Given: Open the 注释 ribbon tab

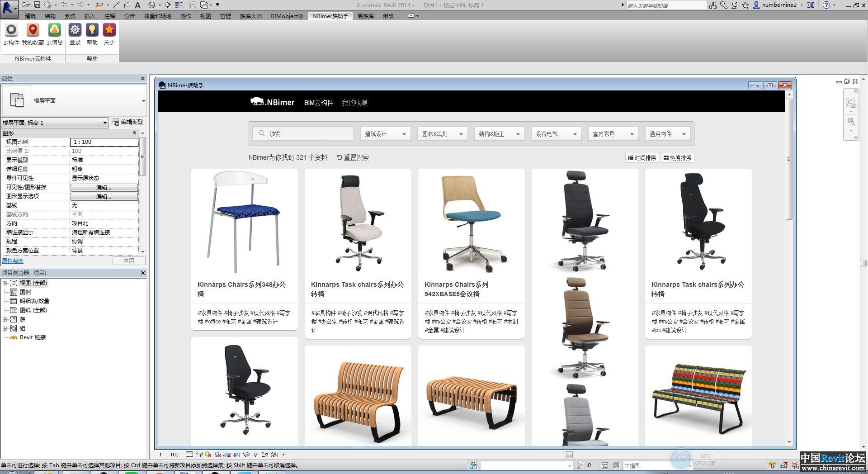Looking at the screenshot, I should click(110, 16).
